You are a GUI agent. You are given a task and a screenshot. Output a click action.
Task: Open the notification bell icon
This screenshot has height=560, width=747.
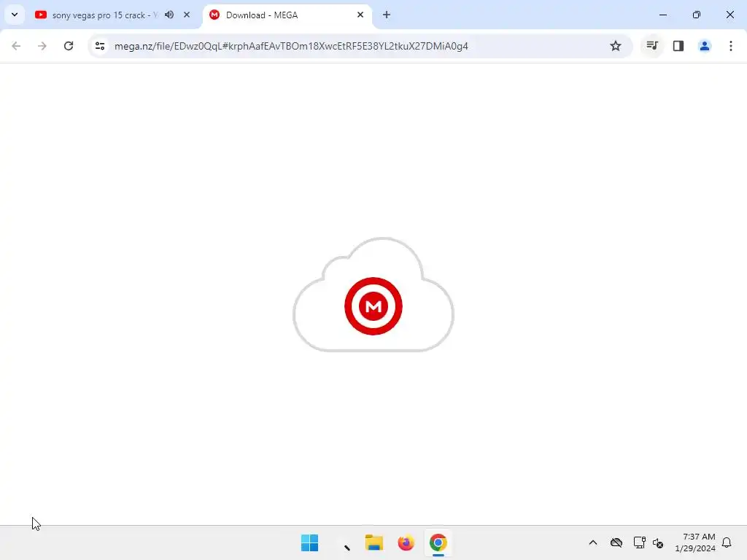pyautogui.click(x=727, y=542)
